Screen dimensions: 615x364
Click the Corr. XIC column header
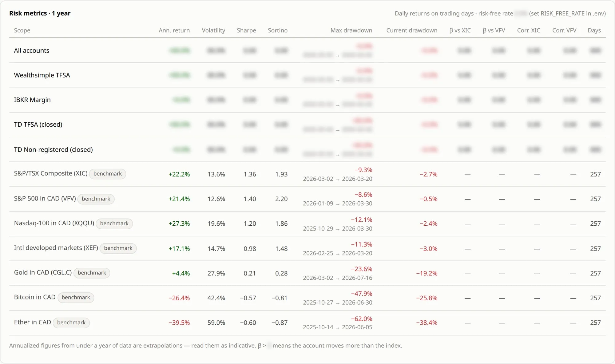[x=529, y=30]
